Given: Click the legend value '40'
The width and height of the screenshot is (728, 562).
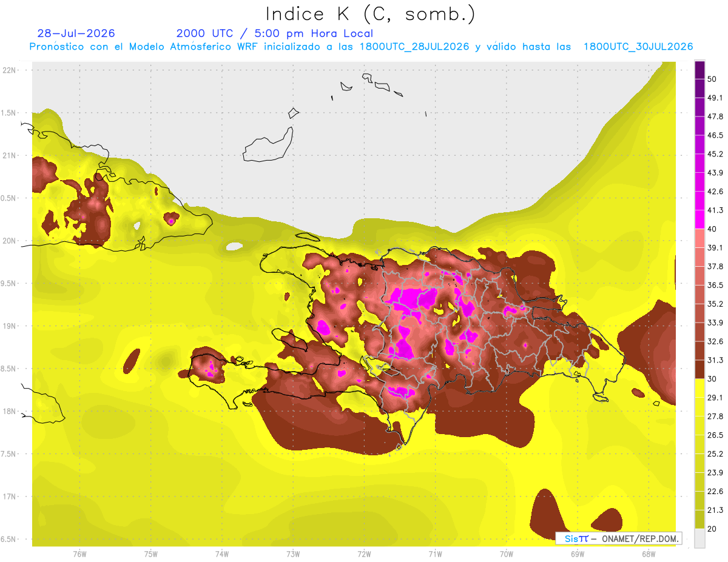Looking at the screenshot, I should click(712, 229).
